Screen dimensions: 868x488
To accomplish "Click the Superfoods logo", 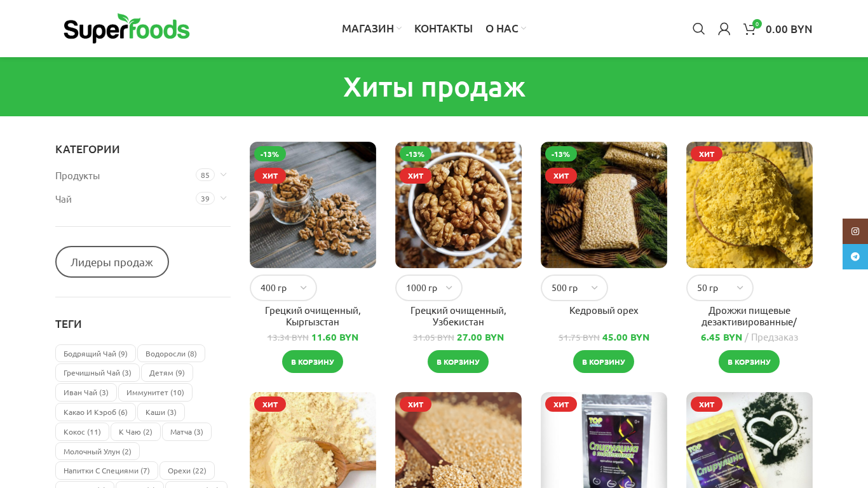I will tap(126, 28).
